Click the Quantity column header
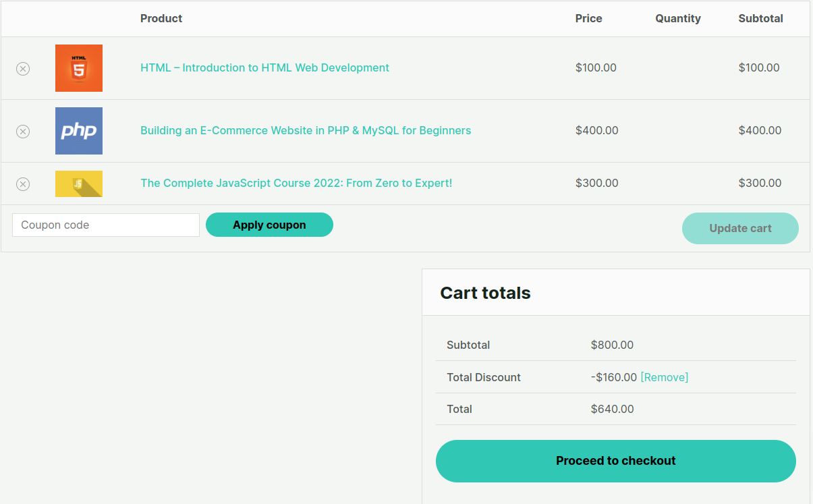 [678, 18]
